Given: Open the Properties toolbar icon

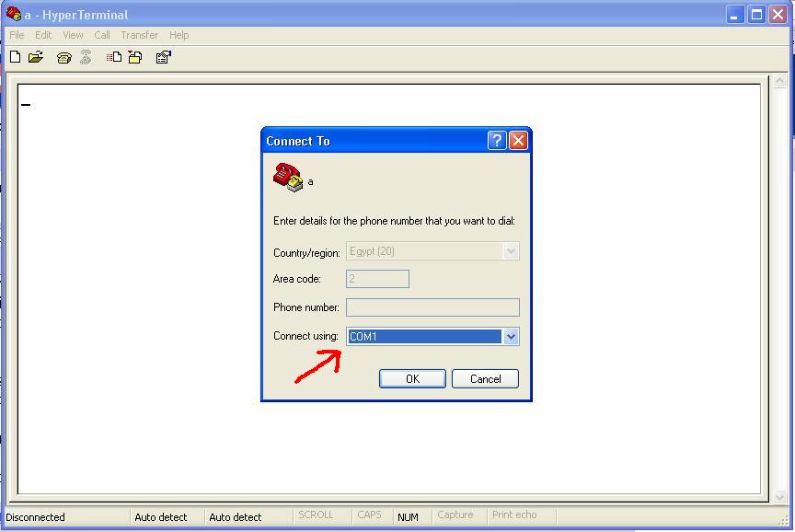Looking at the screenshot, I should (163, 57).
